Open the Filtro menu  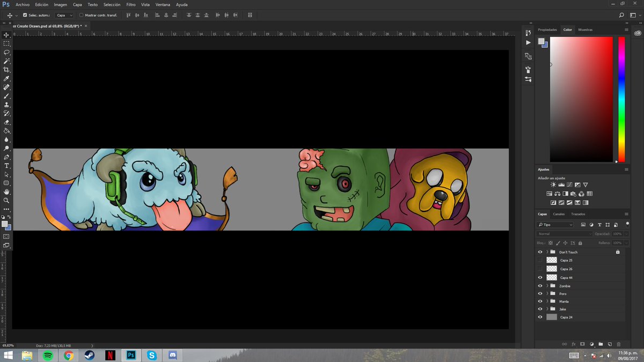(x=130, y=4)
